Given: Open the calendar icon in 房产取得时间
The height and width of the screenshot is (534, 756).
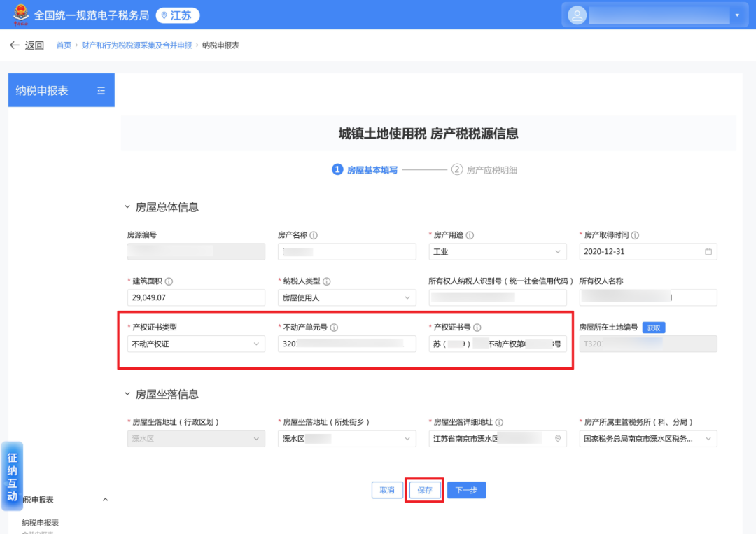Looking at the screenshot, I should [708, 251].
